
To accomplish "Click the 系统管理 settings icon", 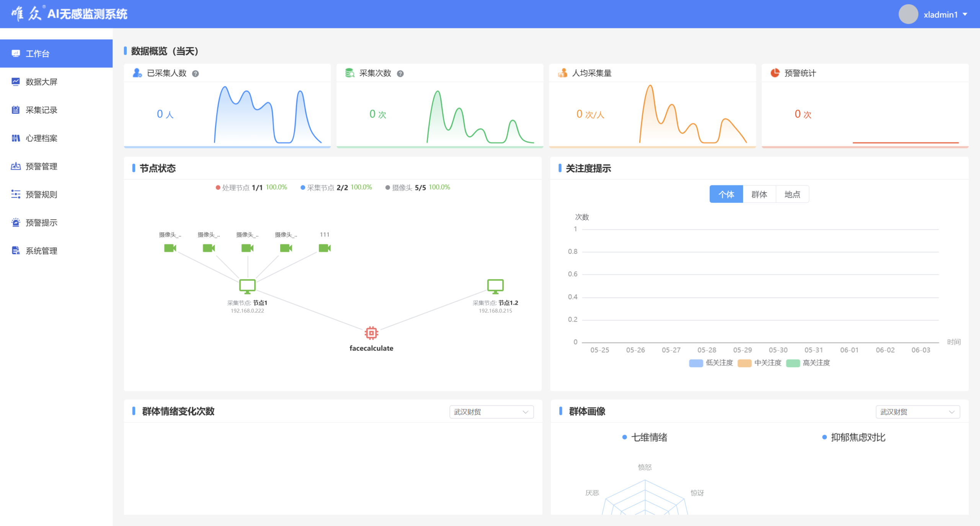I will tap(16, 251).
